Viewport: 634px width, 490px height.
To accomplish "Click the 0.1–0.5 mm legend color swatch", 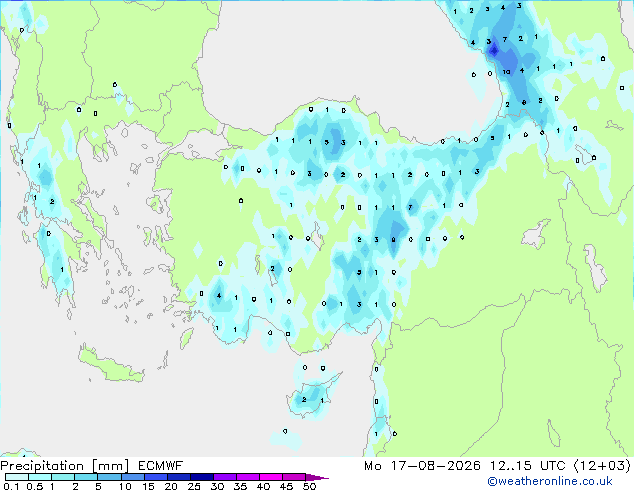I will [x=17, y=477].
